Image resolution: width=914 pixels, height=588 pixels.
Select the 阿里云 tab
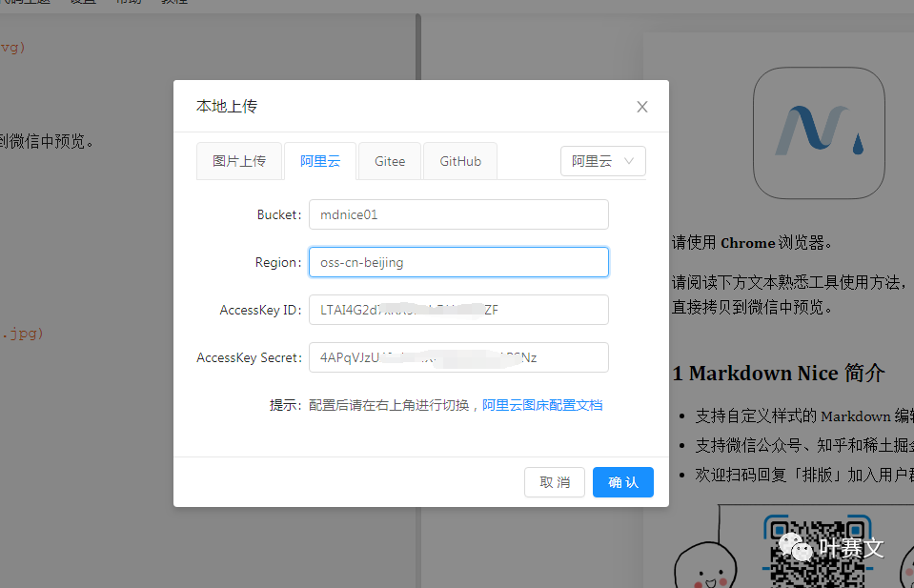[x=320, y=161]
